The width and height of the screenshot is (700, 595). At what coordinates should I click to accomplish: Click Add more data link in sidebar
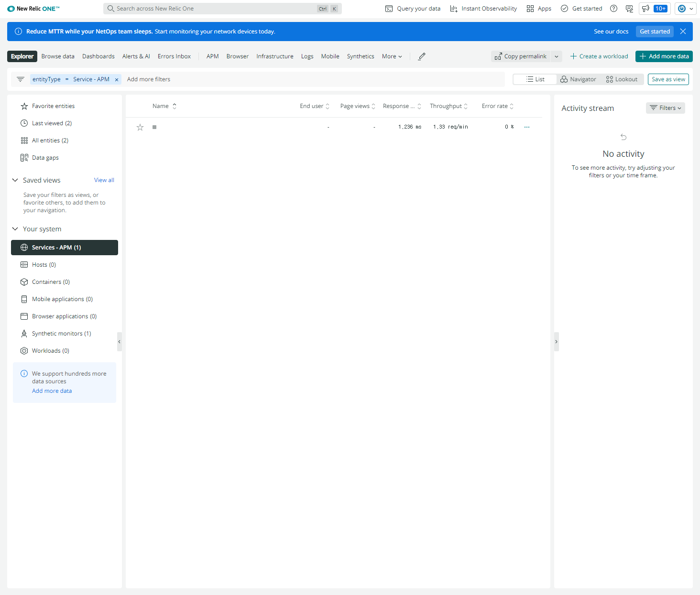(x=52, y=391)
